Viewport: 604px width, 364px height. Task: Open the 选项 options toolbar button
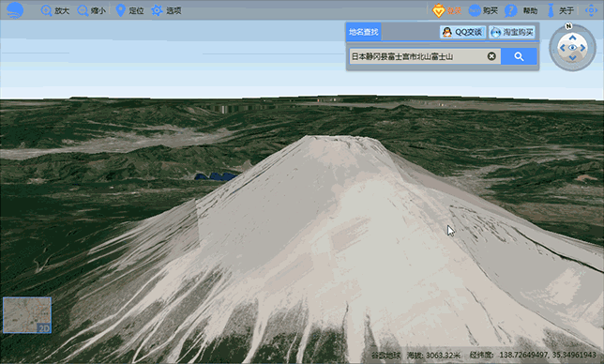click(166, 10)
